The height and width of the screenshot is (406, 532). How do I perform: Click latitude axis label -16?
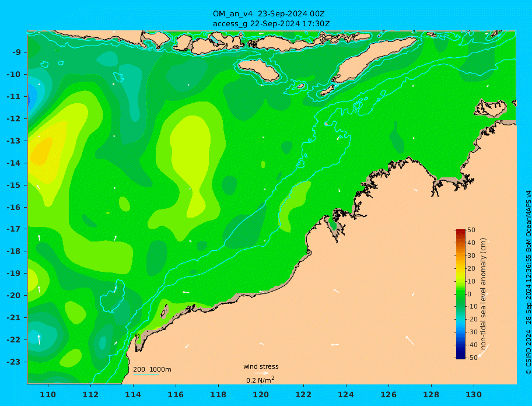pyautogui.click(x=13, y=207)
